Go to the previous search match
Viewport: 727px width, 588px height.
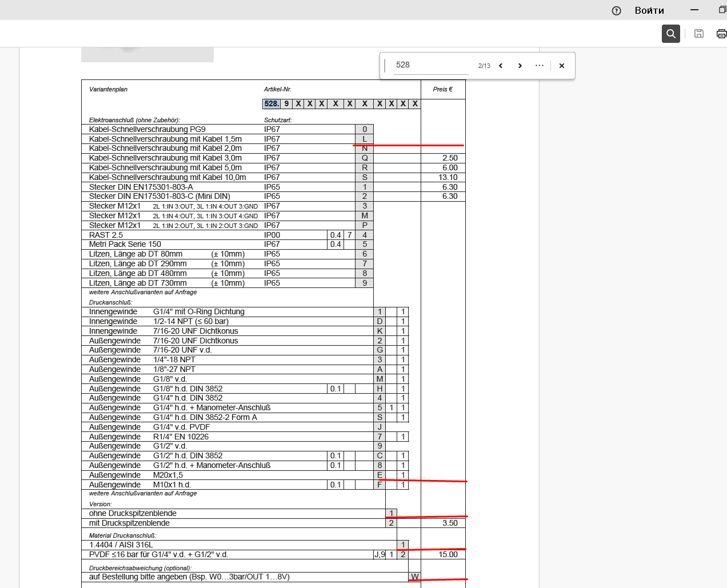(501, 66)
